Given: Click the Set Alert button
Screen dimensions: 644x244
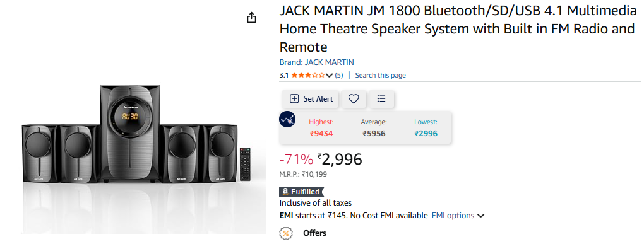Looking at the screenshot, I should coord(311,99).
